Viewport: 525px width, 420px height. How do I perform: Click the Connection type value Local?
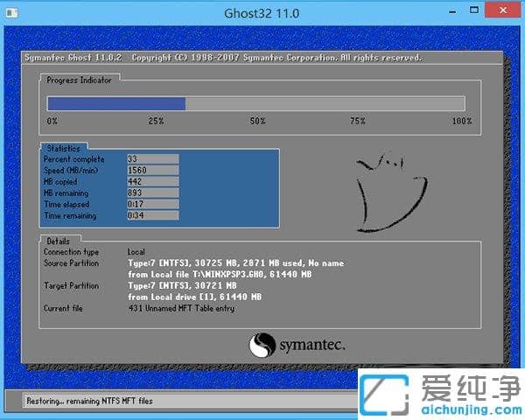[136, 251]
